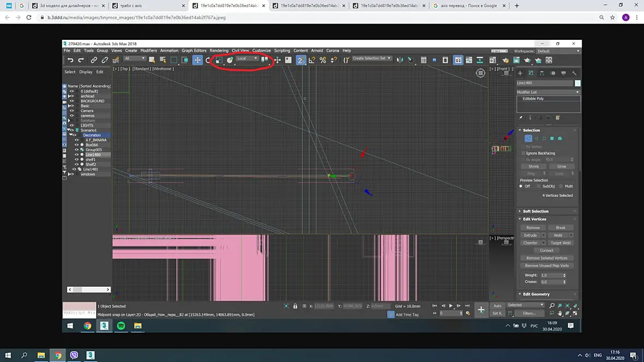Open the Modifiers menu
The width and height of the screenshot is (644, 362).
pos(148,51)
